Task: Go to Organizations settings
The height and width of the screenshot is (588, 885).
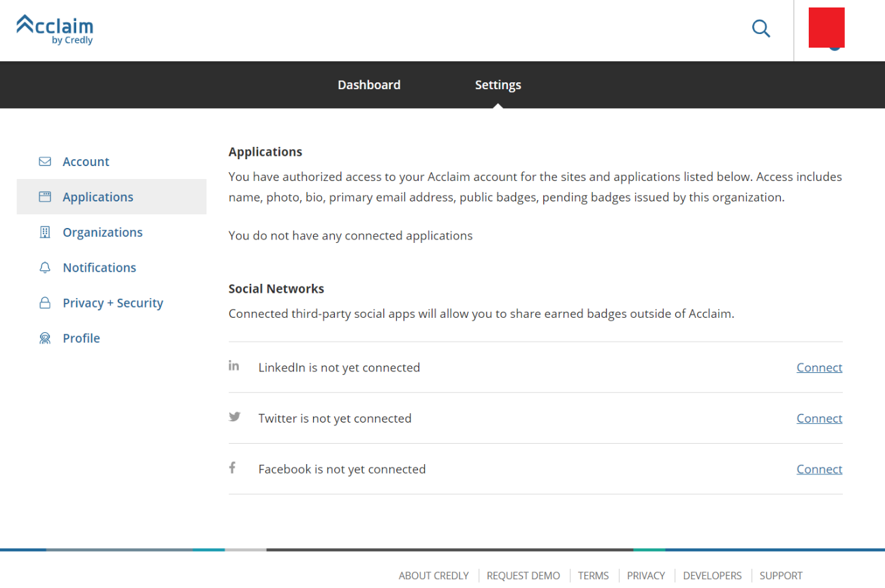Action: pyautogui.click(x=102, y=233)
